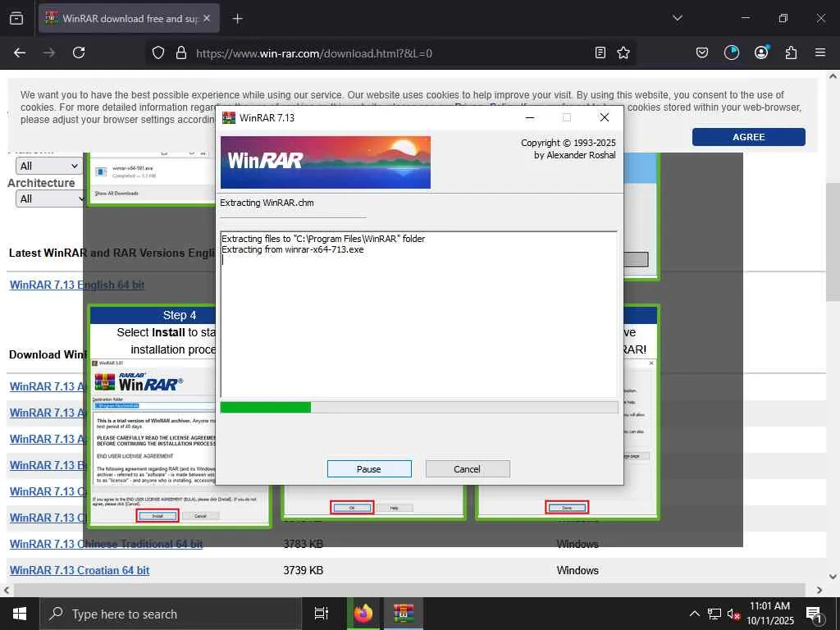Open Firefox downloads progress icon

731,52
